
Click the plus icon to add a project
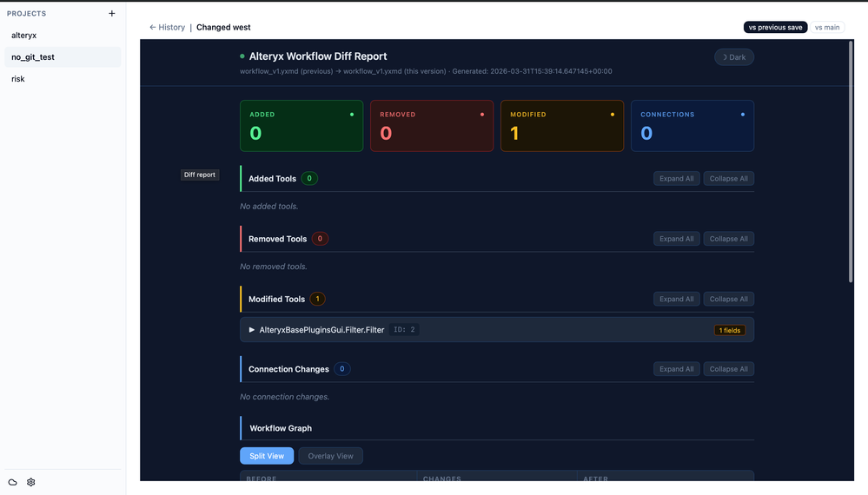[x=112, y=13]
